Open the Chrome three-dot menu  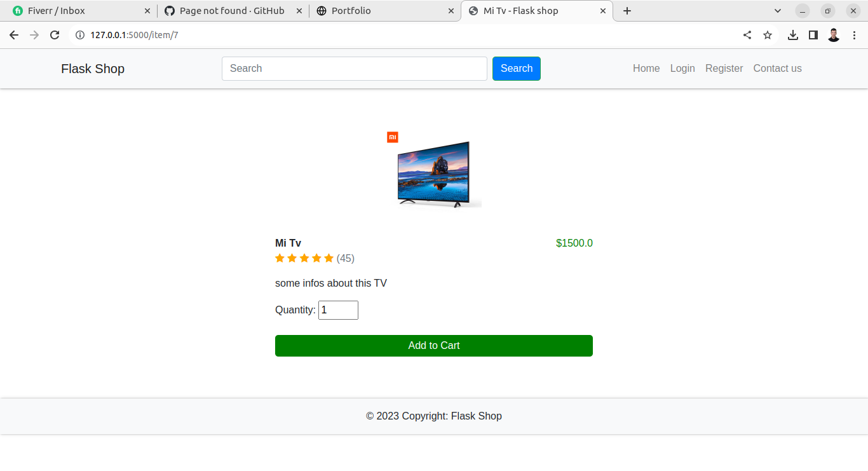click(854, 35)
